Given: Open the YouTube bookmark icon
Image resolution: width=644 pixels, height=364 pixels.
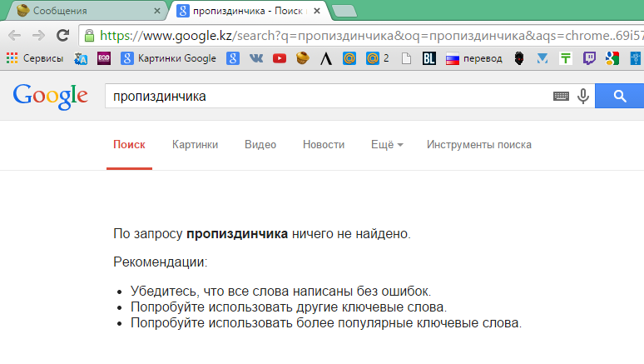Looking at the screenshot, I should point(280,58).
